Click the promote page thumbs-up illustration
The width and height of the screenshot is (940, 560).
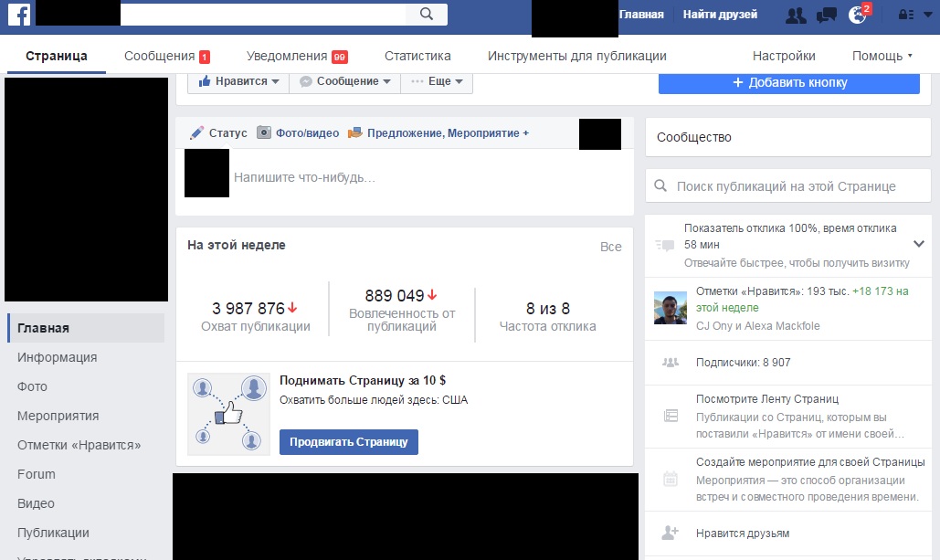point(229,414)
